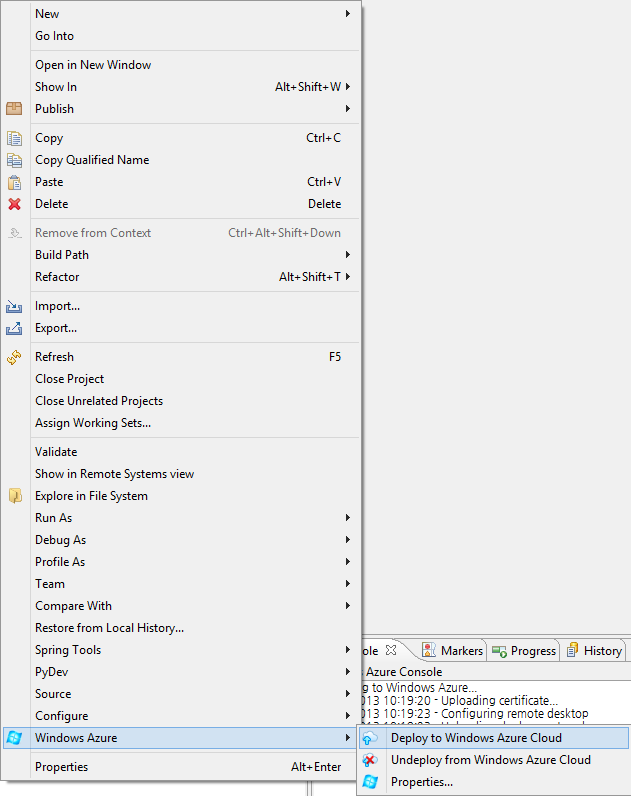Click the cloud upload Deploy icon
Viewport: 631px width, 796px height.
(370, 738)
